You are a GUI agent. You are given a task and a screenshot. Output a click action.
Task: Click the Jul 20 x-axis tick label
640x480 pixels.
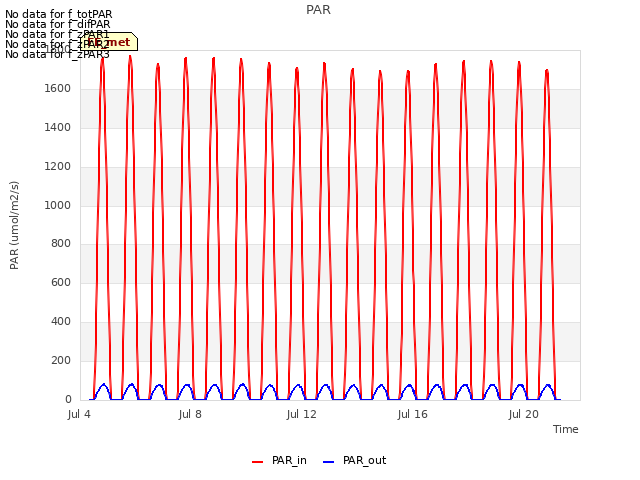pyautogui.click(x=524, y=415)
